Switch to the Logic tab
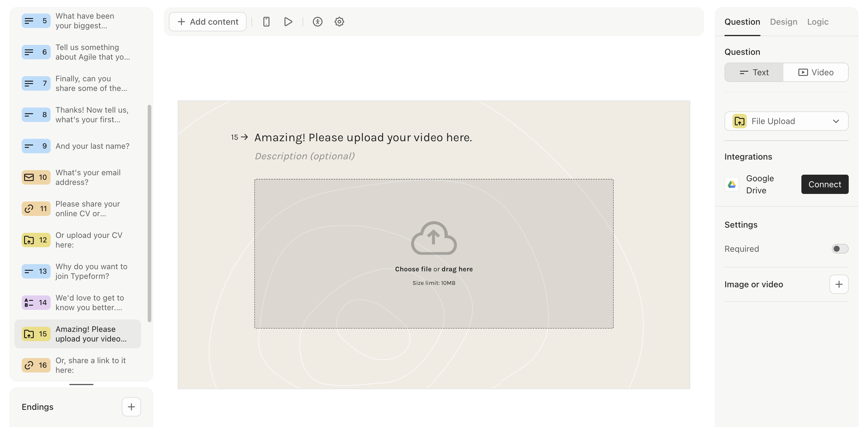The image size is (868, 427). coord(817,22)
